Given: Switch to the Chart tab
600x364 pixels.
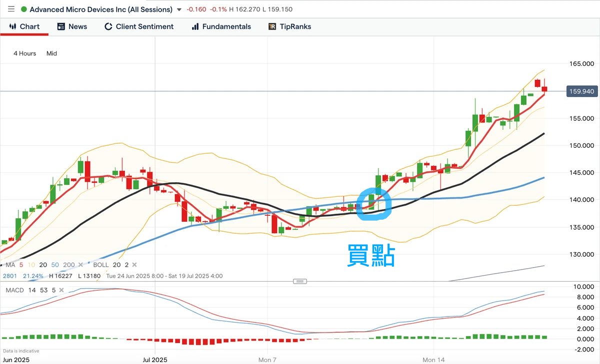Looking at the screenshot, I should (24, 26).
